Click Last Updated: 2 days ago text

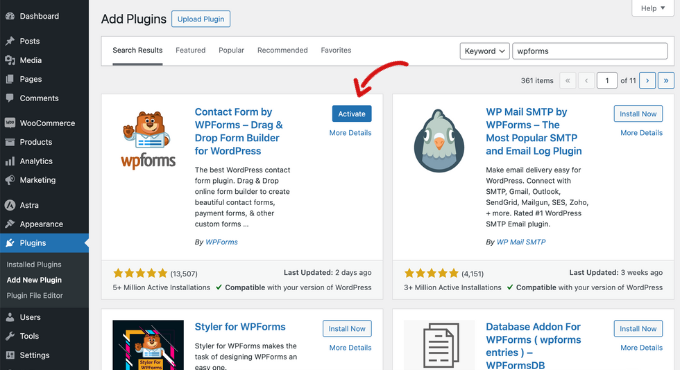tap(327, 272)
